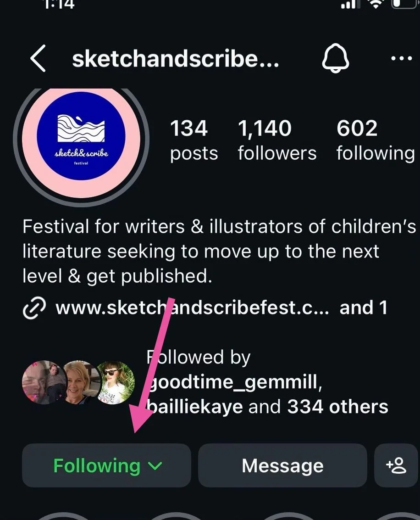Open sketch&scribe profile picture story
Screen dimensions: 420x520
[81, 138]
